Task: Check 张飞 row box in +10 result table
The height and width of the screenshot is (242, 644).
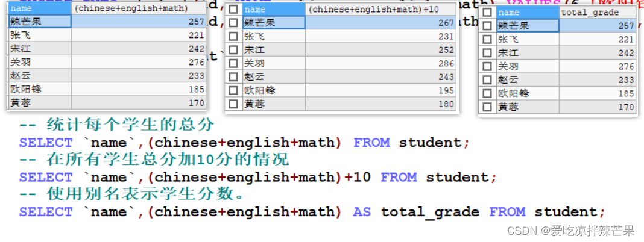Action: tap(234, 37)
